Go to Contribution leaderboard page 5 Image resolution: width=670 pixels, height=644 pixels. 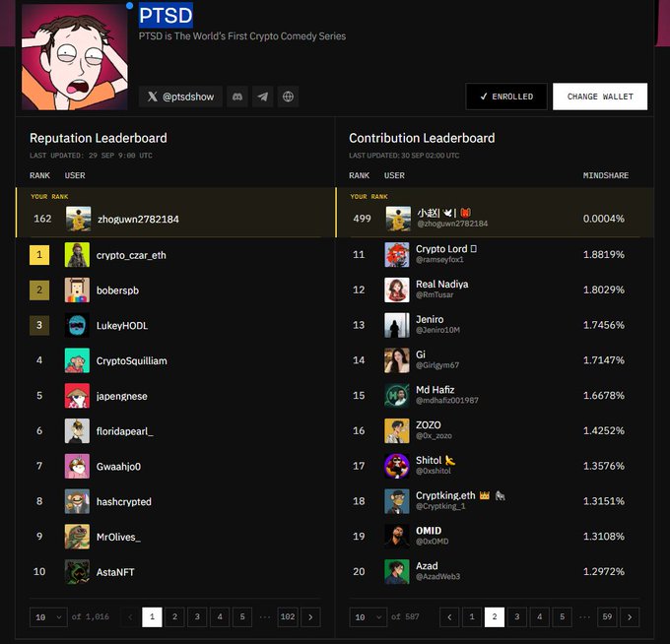pos(563,617)
